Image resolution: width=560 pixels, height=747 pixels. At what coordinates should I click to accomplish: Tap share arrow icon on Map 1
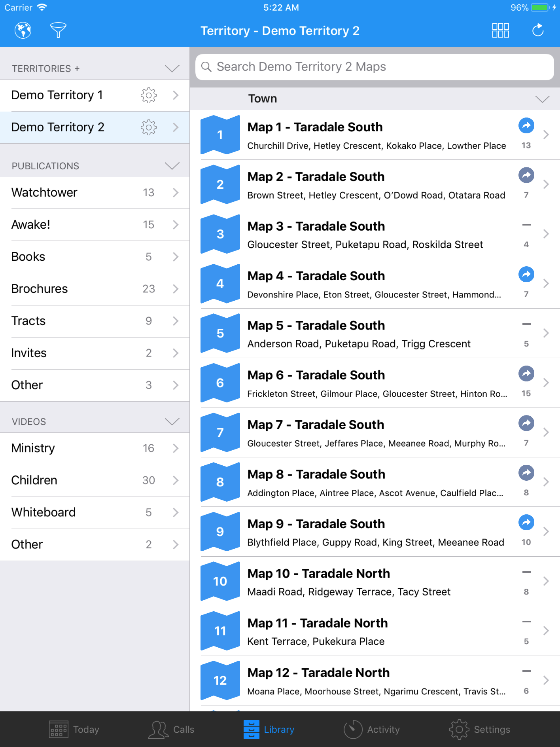[x=526, y=126]
